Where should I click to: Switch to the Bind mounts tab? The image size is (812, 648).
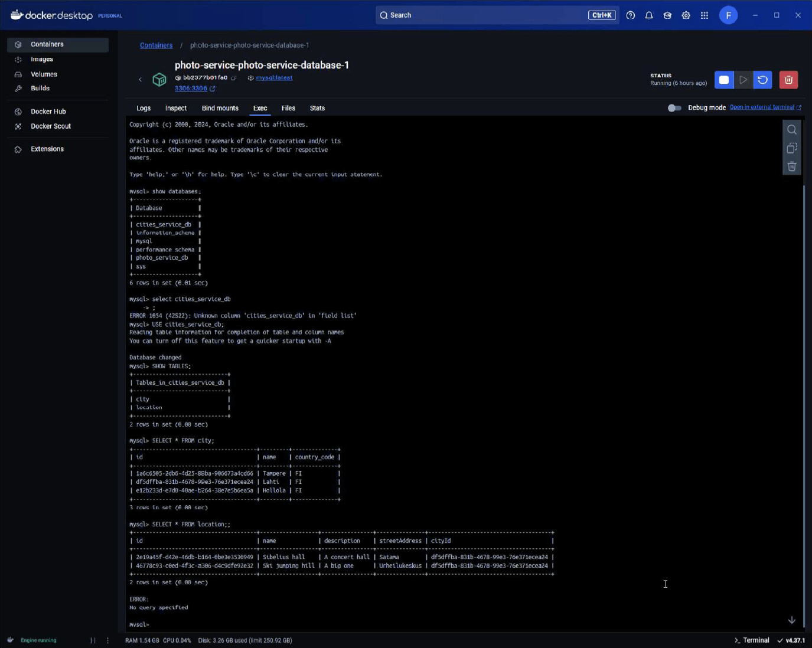click(220, 109)
